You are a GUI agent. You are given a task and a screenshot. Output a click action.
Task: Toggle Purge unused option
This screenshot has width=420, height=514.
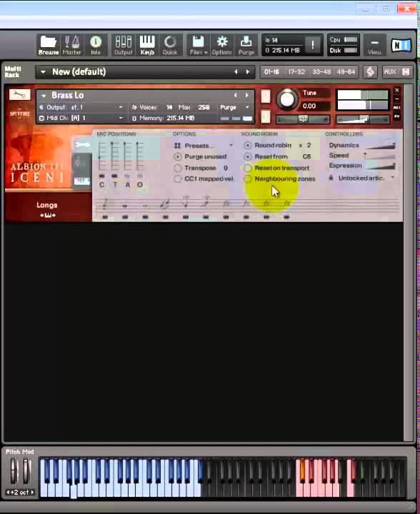coord(178,156)
